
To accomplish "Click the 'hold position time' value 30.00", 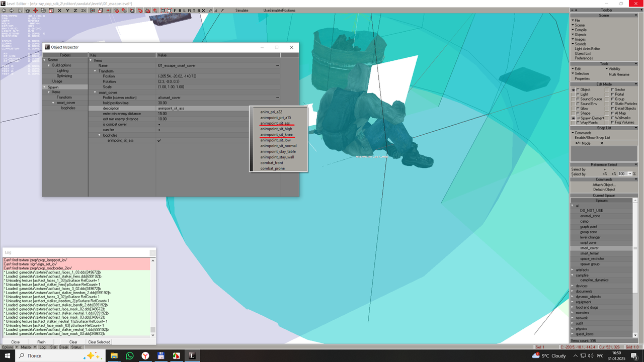I will (x=218, y=103).
